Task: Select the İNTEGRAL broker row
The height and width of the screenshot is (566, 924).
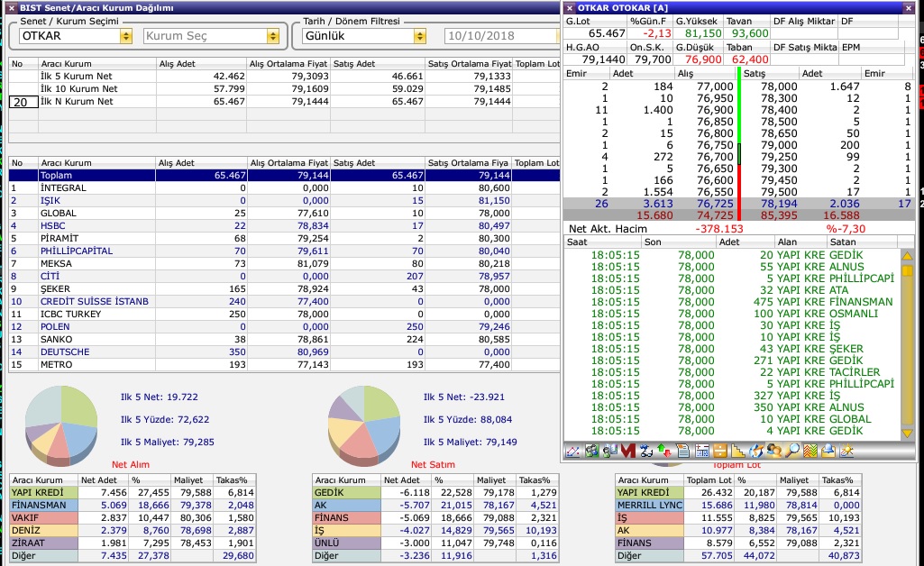Action: pyautogui.click(x=284, y=187)
